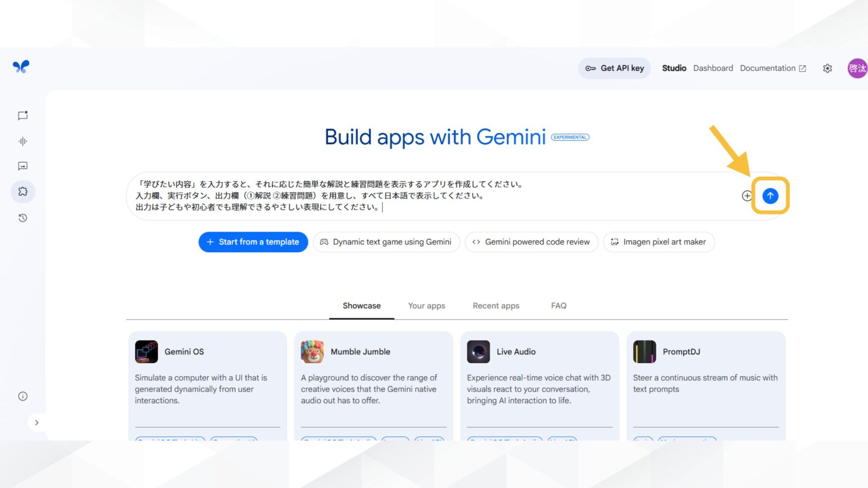Viewport: 868px width, 488px height.
Task: Select the Build apps puzzle icon
Action: click(23, 191)
